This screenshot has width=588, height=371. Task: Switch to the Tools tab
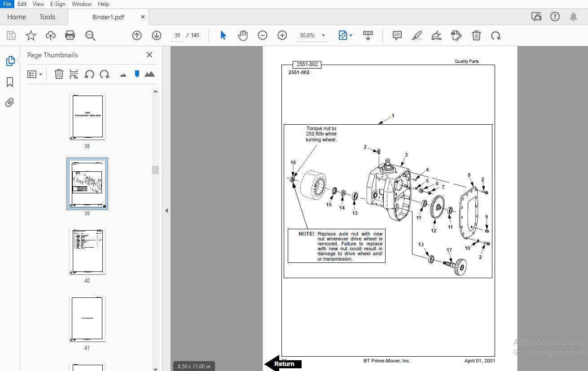(x=47, y=17)
